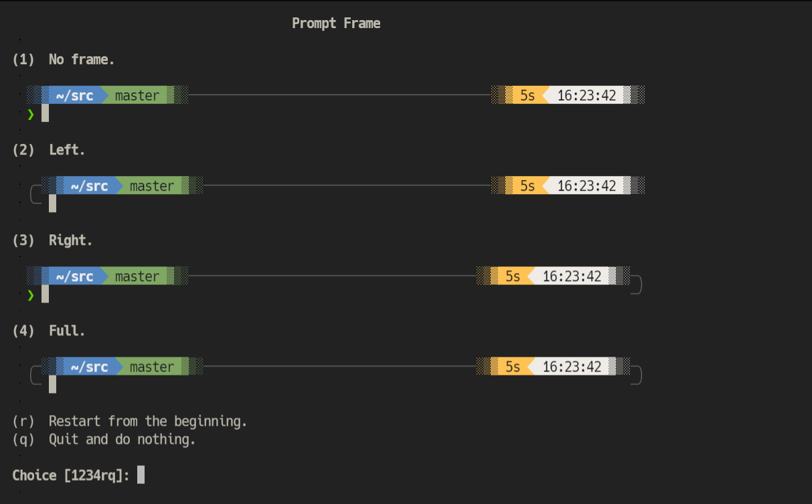Select option (4) Full

49,331
